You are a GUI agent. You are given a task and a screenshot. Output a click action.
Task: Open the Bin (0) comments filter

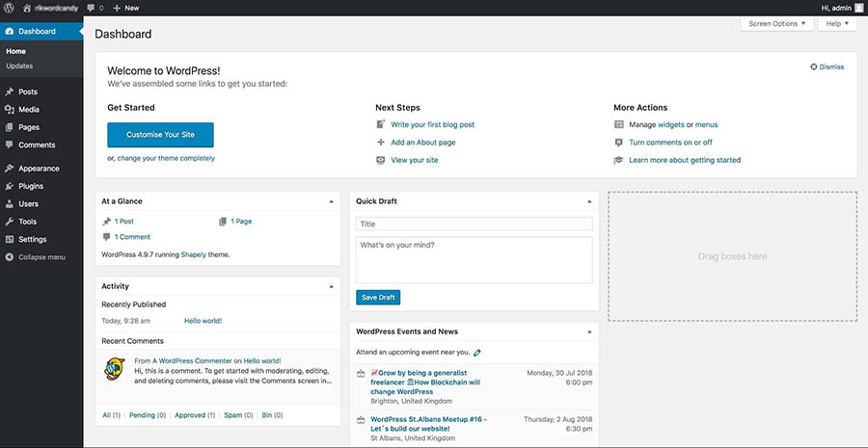(x=272, y=415)
